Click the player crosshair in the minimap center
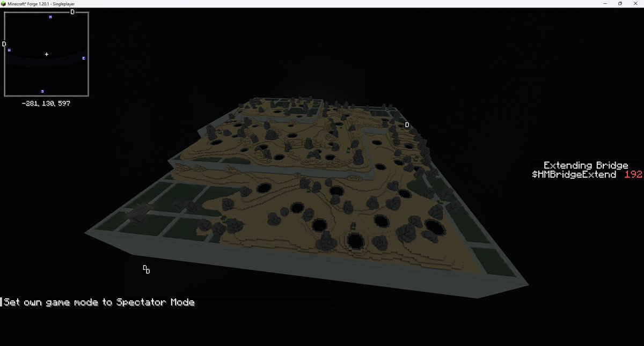This screenshot has height=346, width=644. (46, 54)
